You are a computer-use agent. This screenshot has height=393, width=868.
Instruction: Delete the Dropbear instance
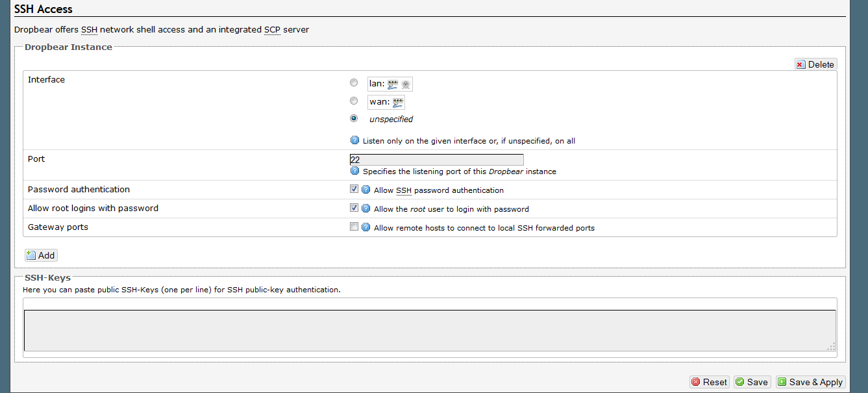[x=816, y=64]
